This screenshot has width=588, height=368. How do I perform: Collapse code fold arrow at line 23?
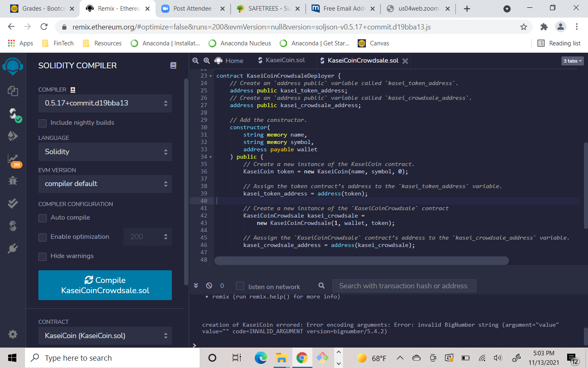tap(211, 76)
